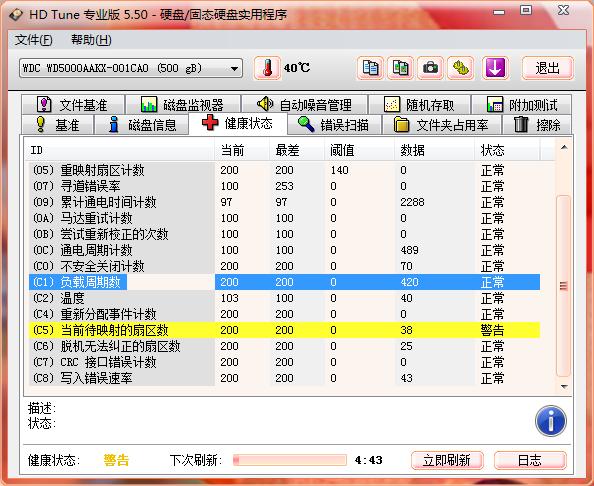Image resolution: width=594 pixels, height=486 pixels.
Task: Click the copy screenshot to clipboard icon
Action: (400, 68)
